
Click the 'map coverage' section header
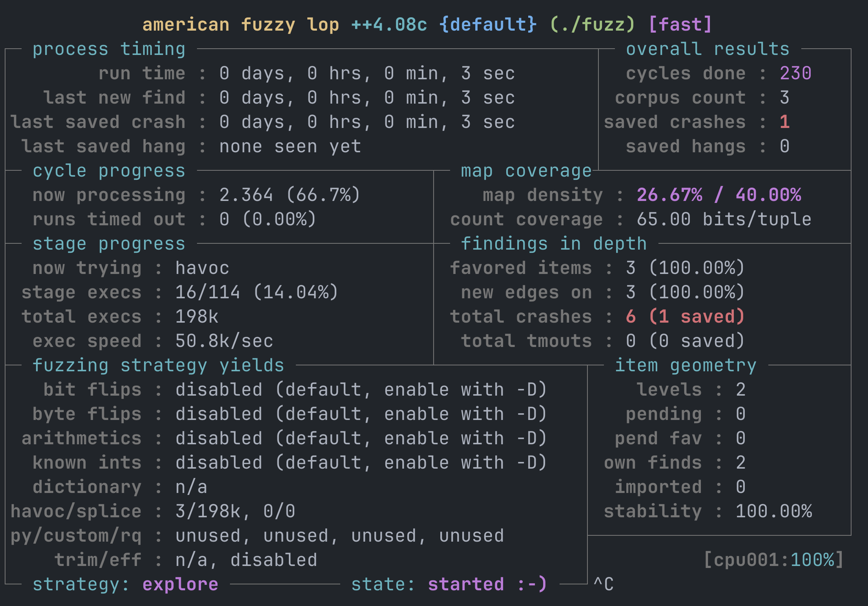click(526, 171)
